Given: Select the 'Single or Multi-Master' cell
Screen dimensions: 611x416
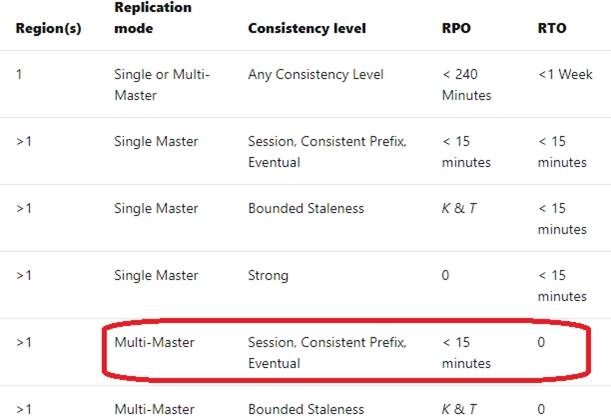Looking at the screenshot, I should [x=163, y=84].
